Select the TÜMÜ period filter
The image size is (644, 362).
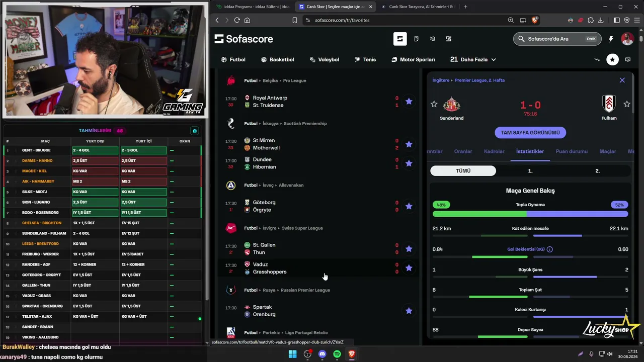(463, 171)
